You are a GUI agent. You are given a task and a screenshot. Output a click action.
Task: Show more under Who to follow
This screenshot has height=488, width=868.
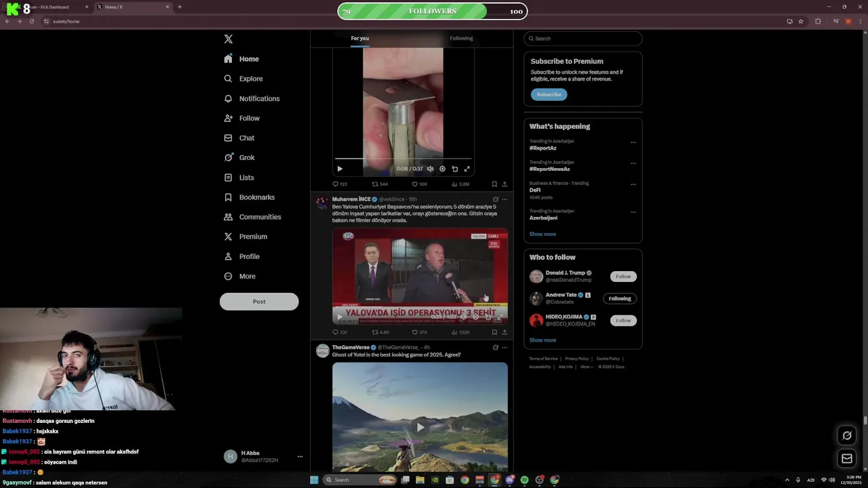click(x=542, y=340)
